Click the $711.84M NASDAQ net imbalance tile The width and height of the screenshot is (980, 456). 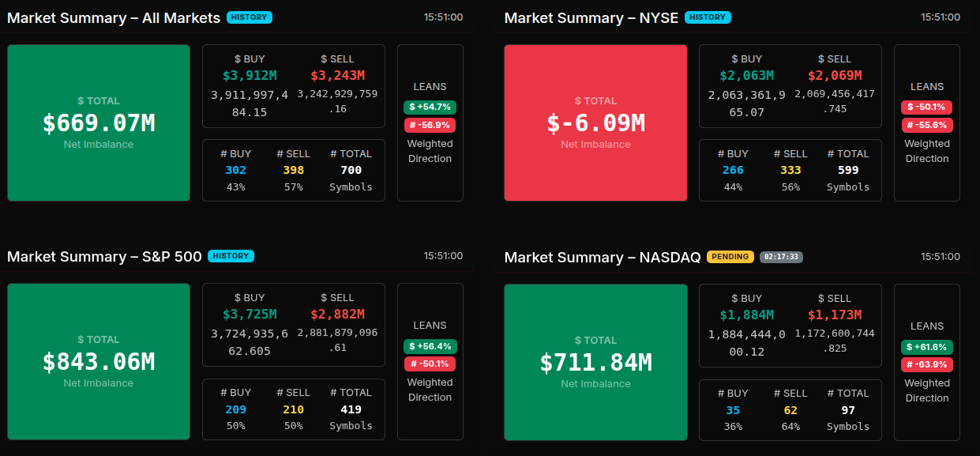click(x=595, y=362)
